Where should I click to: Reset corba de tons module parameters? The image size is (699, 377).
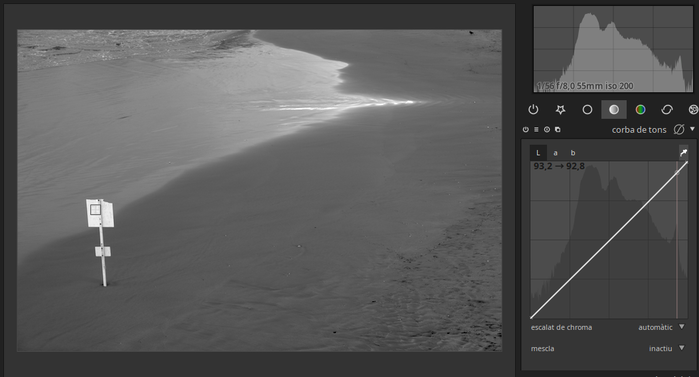click(x=547, y=130)
